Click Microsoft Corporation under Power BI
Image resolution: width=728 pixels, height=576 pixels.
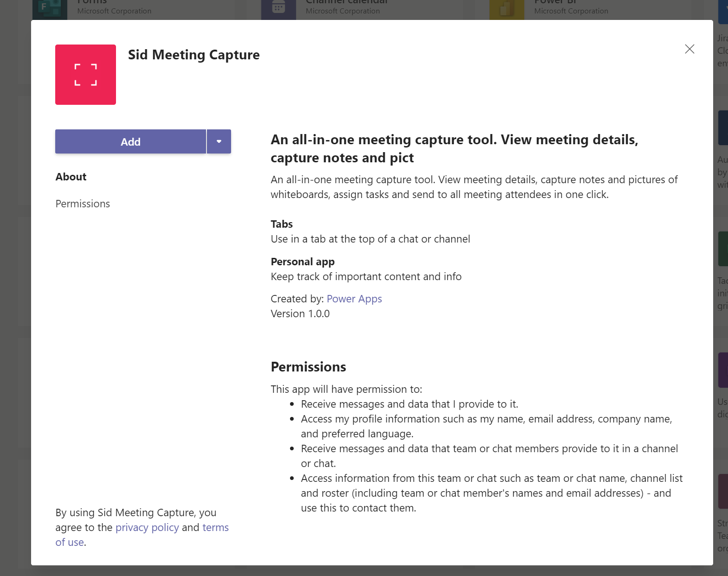[571, 11]
